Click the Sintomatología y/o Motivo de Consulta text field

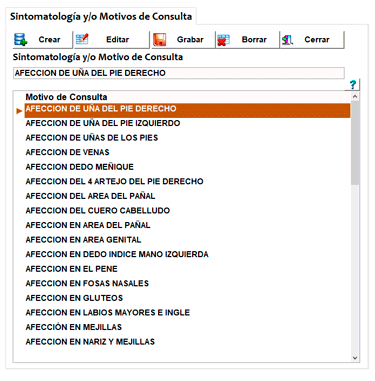[x=179, y=73]
